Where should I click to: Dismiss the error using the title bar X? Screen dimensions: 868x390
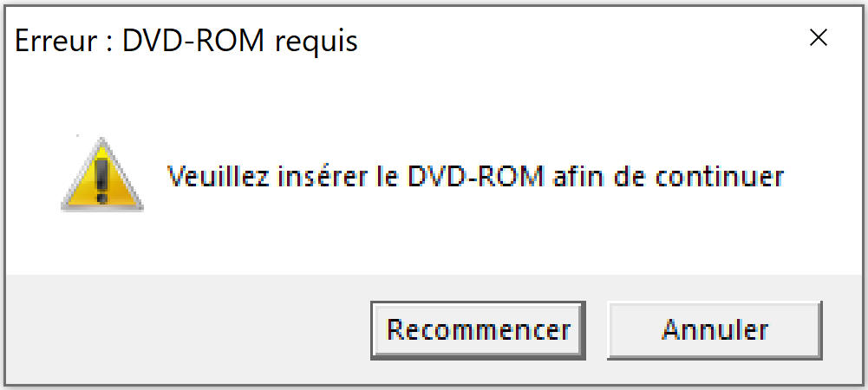(819, 38)
